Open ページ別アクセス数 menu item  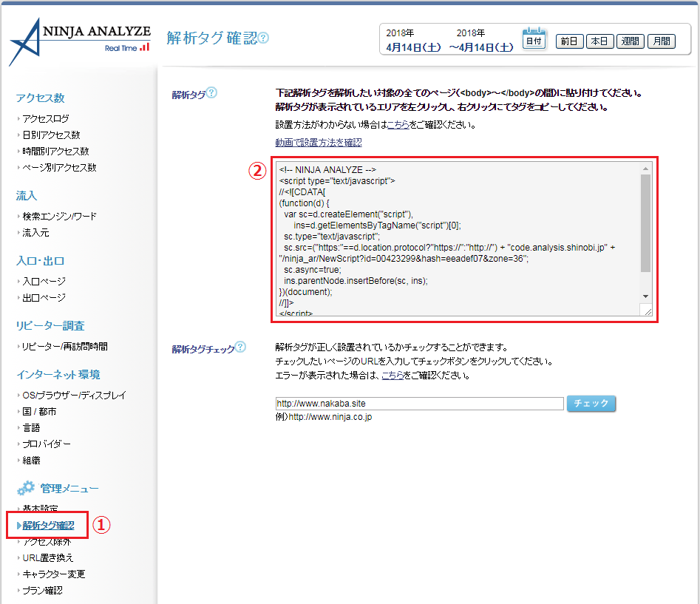(x=59, y=167)
